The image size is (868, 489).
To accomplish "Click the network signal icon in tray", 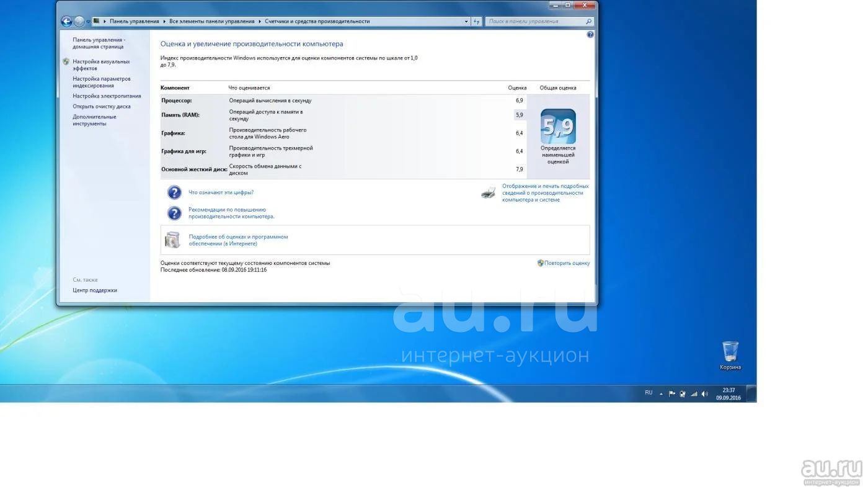I will tap(694, 394).
